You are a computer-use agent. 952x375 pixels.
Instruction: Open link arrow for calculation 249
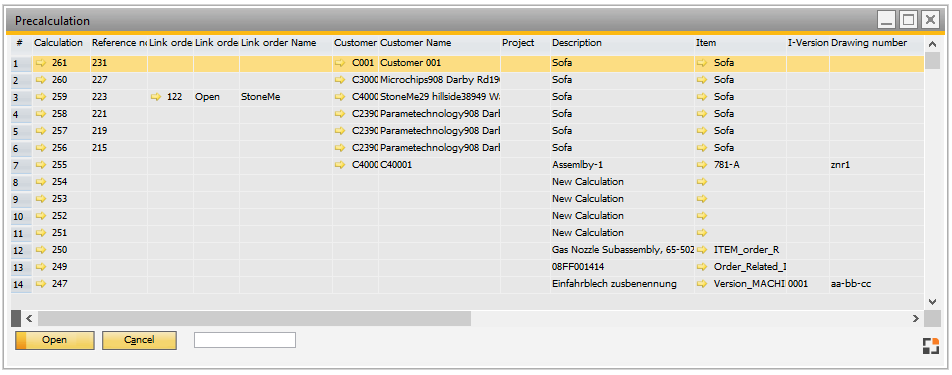41,266
